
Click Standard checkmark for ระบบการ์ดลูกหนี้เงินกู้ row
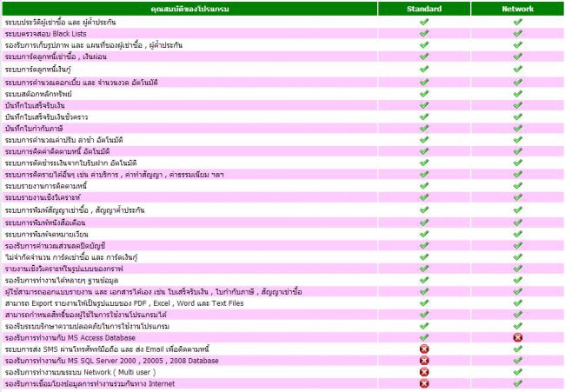coord(424,70)
